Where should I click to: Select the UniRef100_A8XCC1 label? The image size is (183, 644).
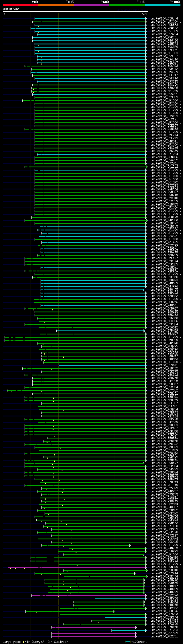point(164,637)
